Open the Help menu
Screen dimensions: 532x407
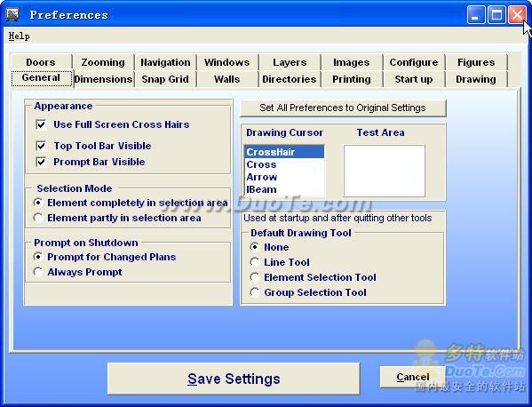[x=19, y=36]
